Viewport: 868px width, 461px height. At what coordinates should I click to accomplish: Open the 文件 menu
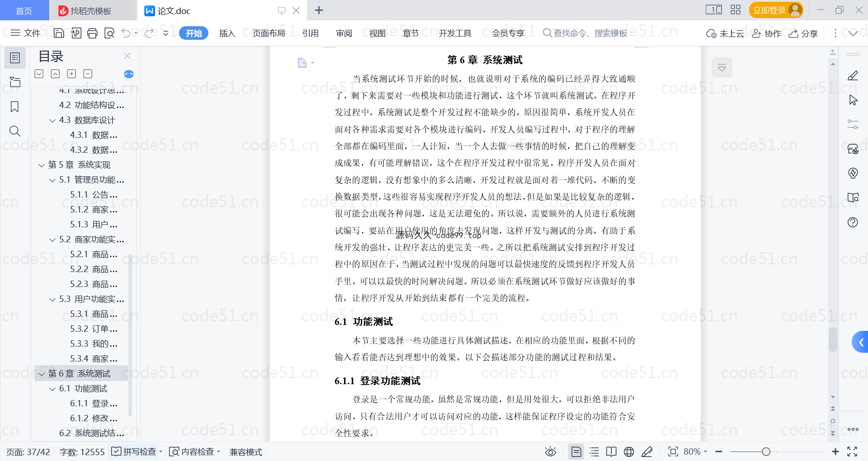click(26, 33)
